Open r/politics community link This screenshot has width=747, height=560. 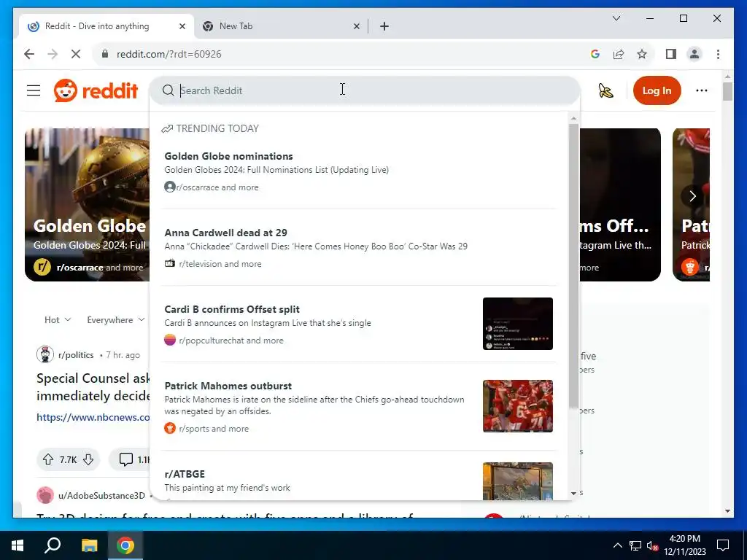(x=76, y=355)
